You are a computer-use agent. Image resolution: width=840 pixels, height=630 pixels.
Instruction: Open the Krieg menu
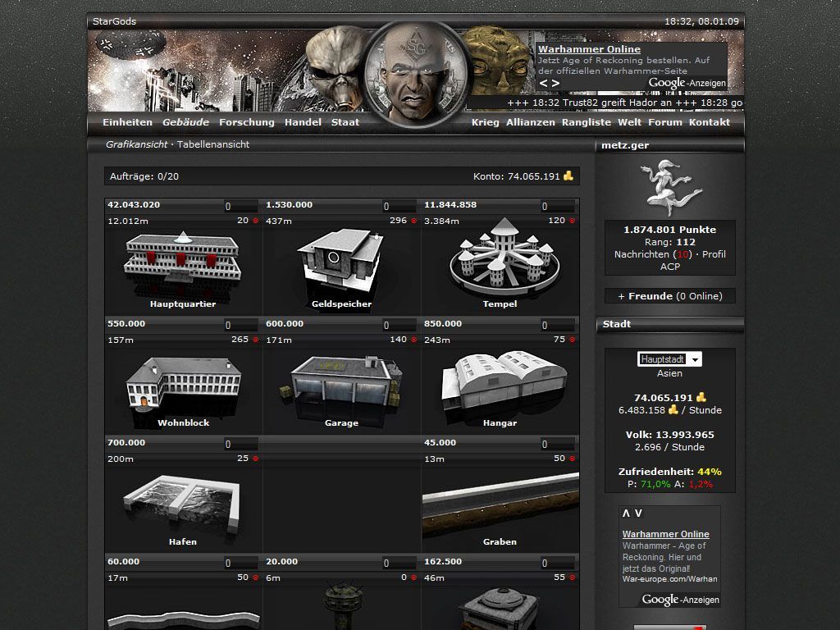point(486,122)
